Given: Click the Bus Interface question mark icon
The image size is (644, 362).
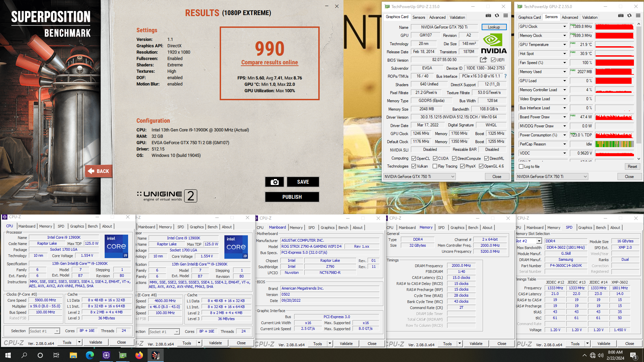Looking at the screenshot, I should (x=505, y=76).
